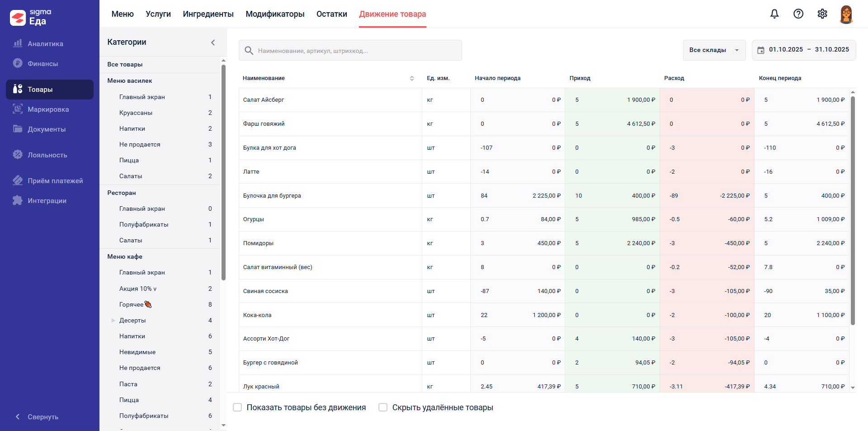Open Лояльность from the sidebar
Image resolution: width=868 pixels, height=431 pixels.
pos(47,155)
